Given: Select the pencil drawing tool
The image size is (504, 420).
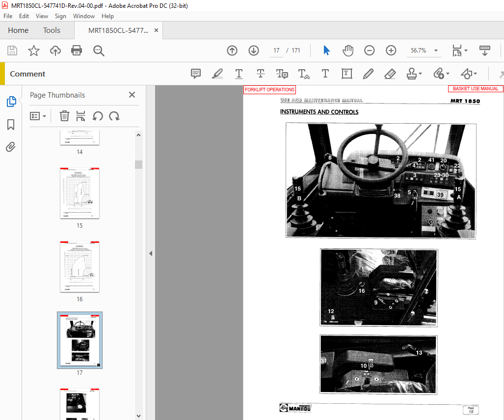Looking at the screenshot, I should [369, 74].
